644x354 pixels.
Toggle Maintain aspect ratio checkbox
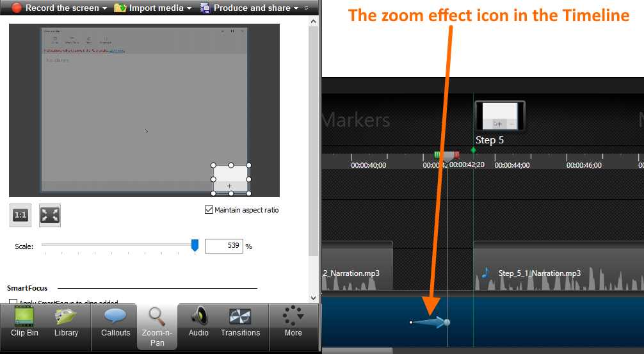pyautogui.click(x=209, y=210)
